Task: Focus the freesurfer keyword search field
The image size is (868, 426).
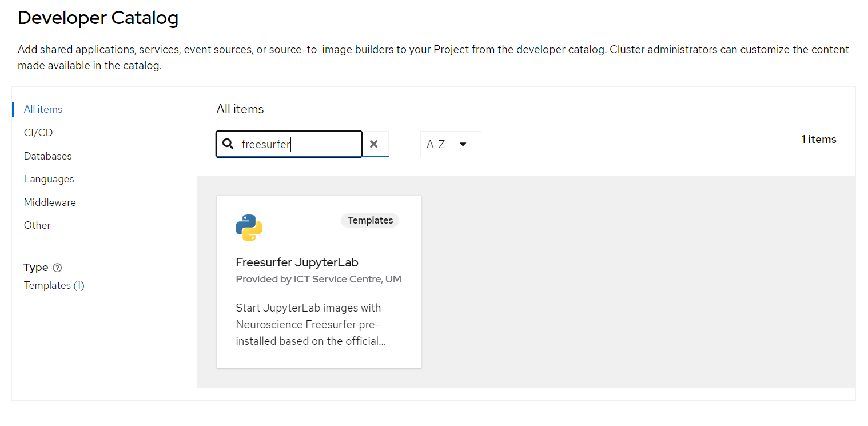Action: (x=289, y=144)
